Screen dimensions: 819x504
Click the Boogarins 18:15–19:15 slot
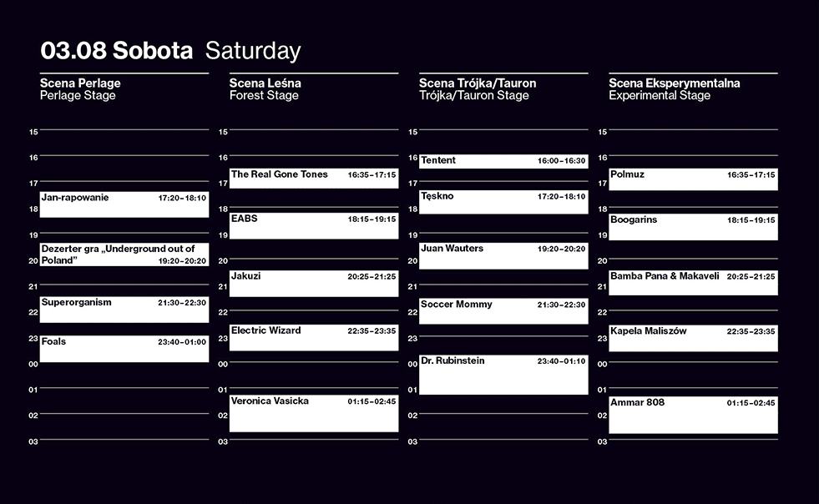pos(693,227)
